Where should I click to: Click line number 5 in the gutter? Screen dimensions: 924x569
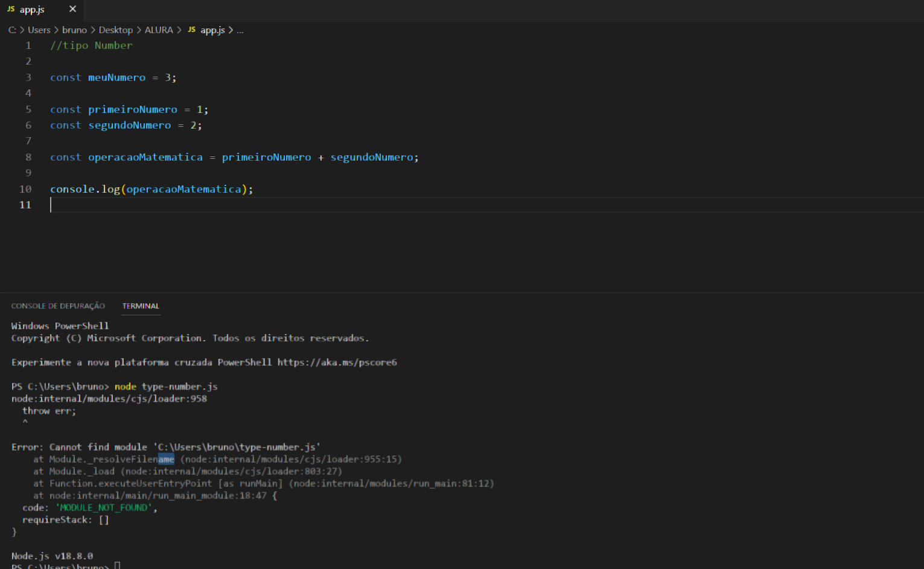(28, 109)
